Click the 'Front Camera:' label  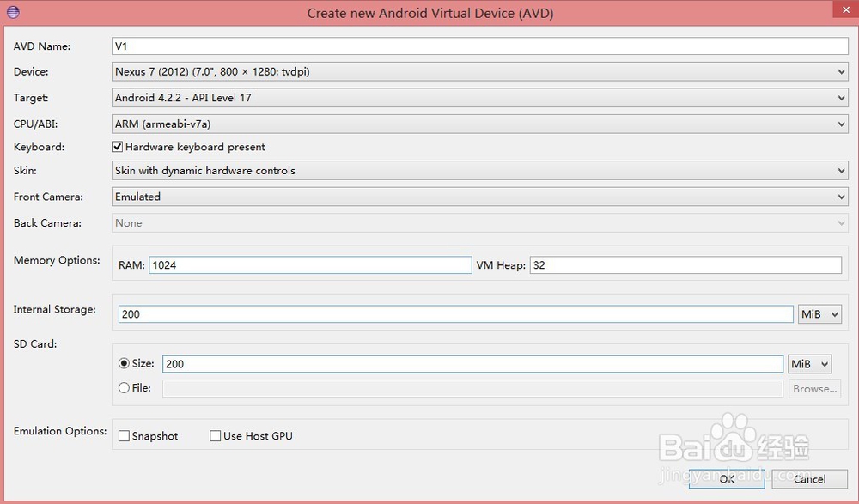pos(48,197)
